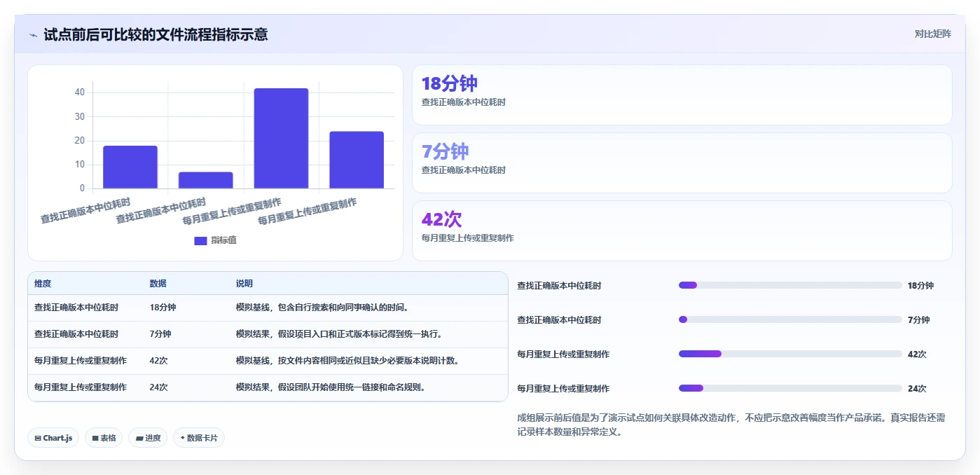Click the 数据卡片 tag chip
The image size is (980, 475).
click(x=199, y=438)
